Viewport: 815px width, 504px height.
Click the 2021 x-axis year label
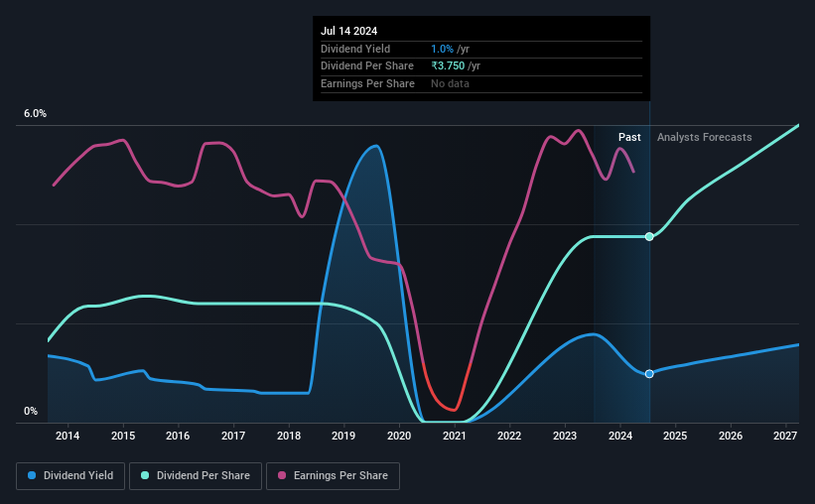[x=455, y=436]
